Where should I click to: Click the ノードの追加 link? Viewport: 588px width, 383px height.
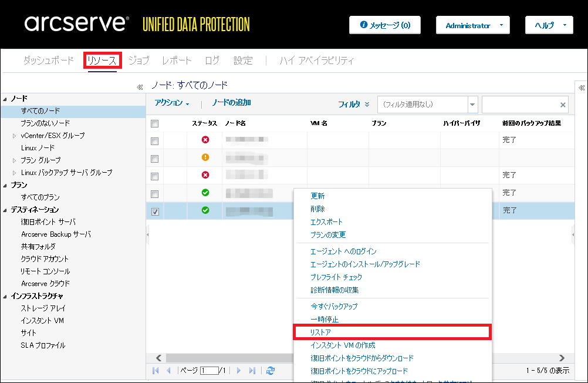pos(231,103)
